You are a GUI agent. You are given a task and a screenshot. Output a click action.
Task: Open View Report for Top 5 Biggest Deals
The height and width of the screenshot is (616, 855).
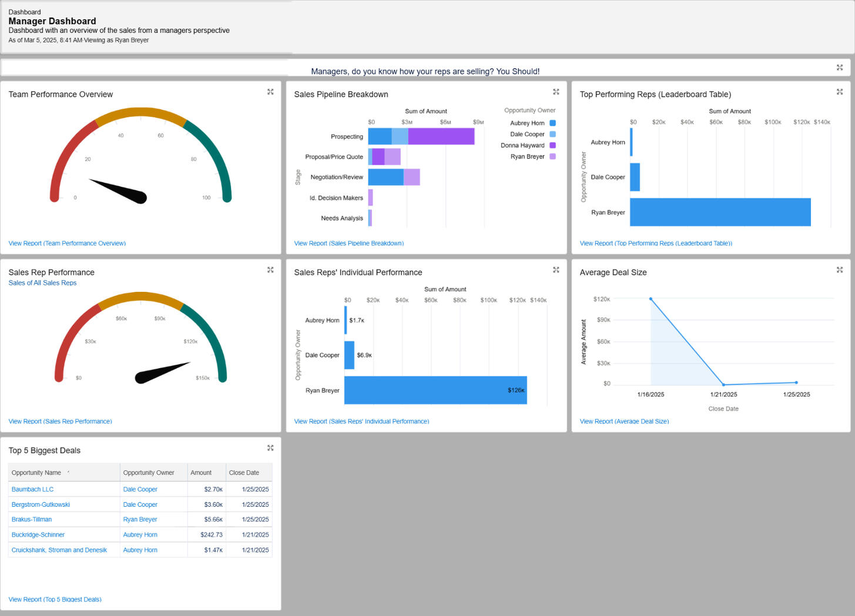click(55, 599)
